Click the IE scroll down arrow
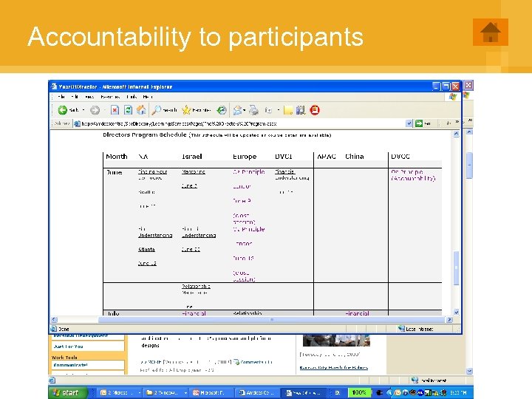Viewport: 532px width, 399px height. 457,312
